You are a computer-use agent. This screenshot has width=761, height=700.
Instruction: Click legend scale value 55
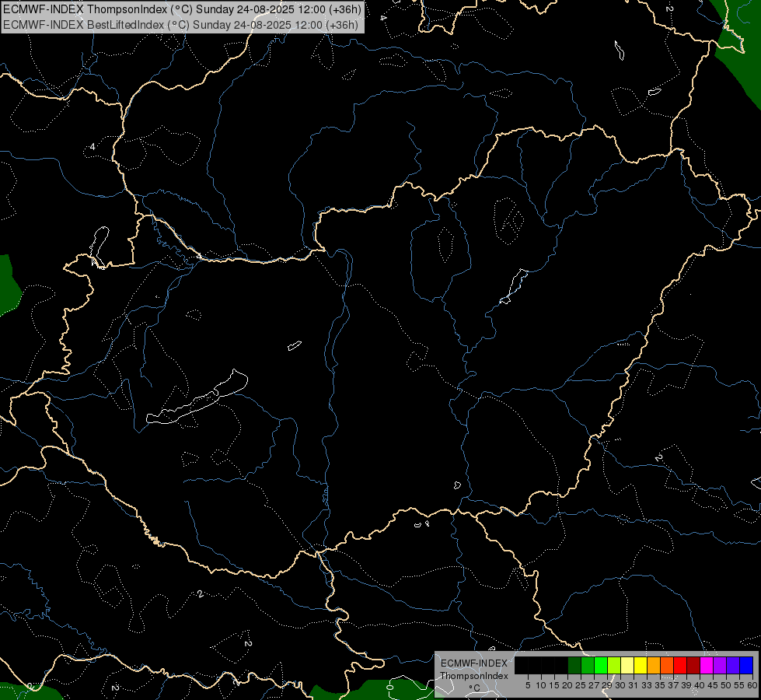click(739, 685)
